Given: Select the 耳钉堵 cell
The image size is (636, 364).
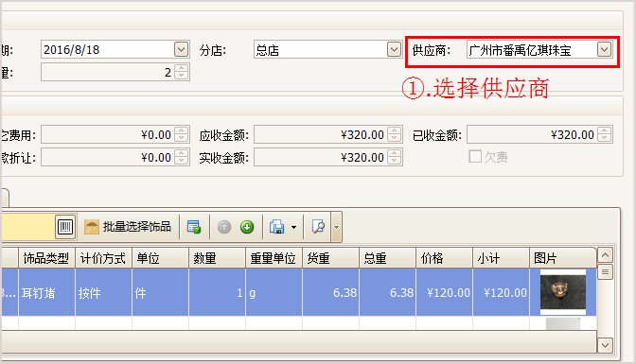Looking at the screenshot, I should click(46, 292).
